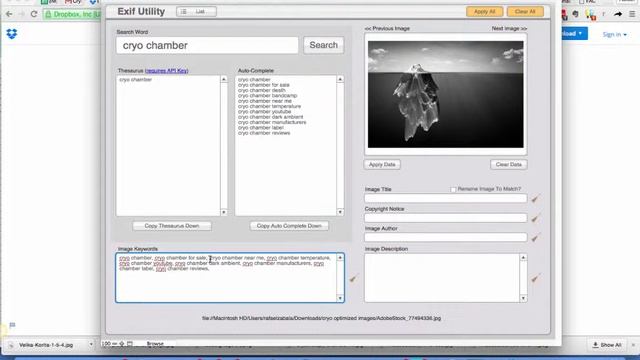Open the browser hamburger menu
The image size is (640, 360).
tap(632, 14)
